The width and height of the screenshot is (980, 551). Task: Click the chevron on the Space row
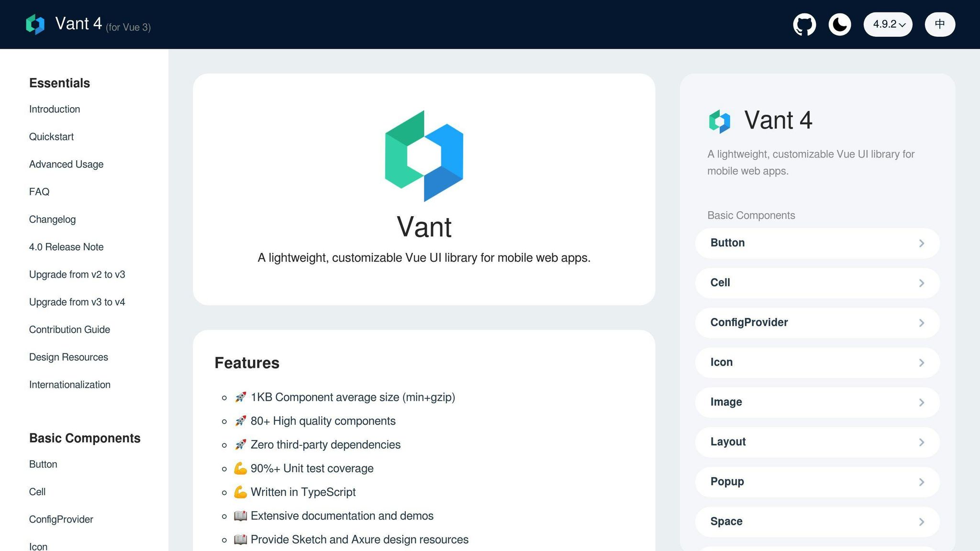pyautogui.click(x=922, y=522)
